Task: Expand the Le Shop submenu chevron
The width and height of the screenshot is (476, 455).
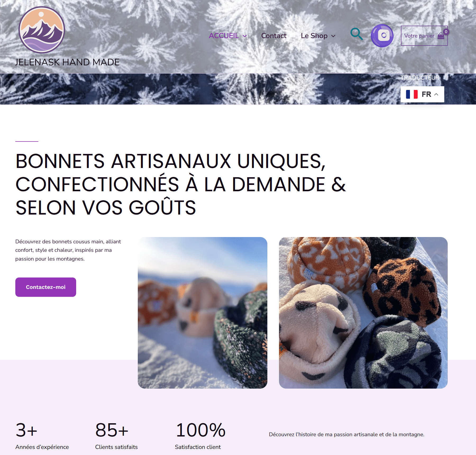Action: click(333, 36)
